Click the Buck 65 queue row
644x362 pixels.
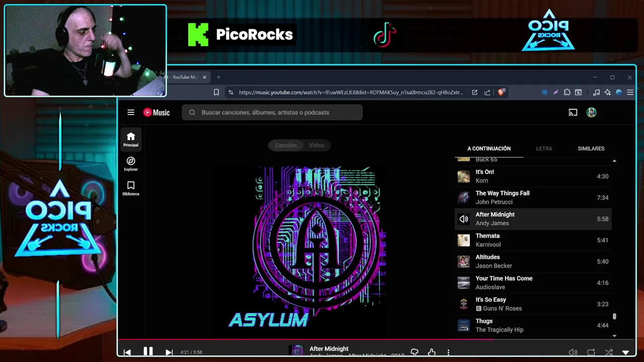(x=533, y=160)
